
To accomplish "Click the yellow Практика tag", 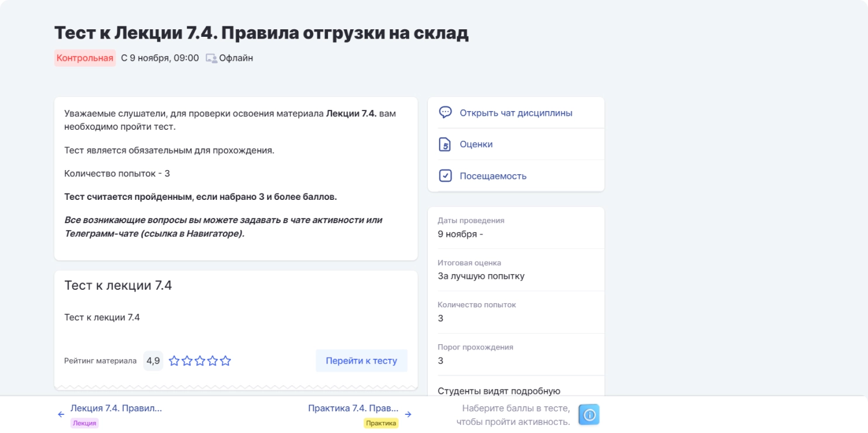I will (x=381, y=423).
